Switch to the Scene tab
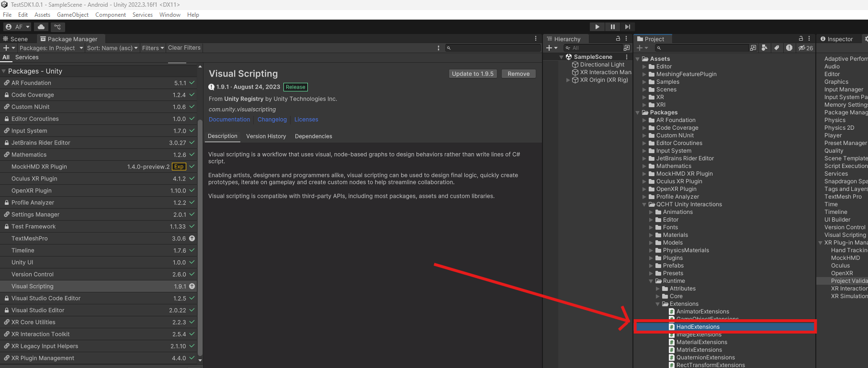The height and width of the screenshot is (368, 868). pyautogui.click(x=16, y=39)
